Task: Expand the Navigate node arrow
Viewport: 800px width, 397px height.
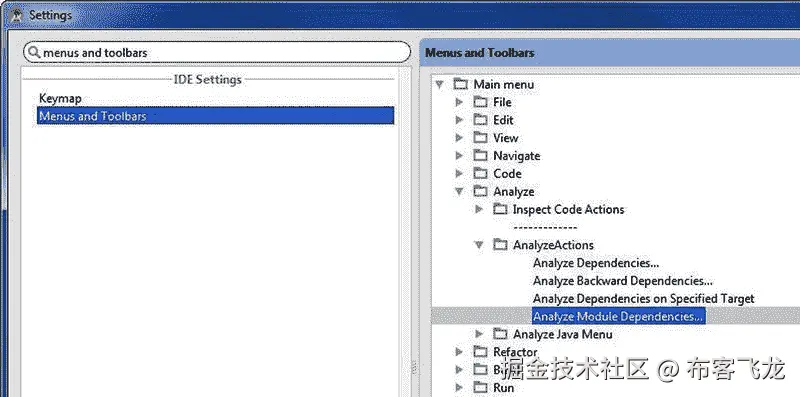Action: pyautogui.click(x=459, y=156)
